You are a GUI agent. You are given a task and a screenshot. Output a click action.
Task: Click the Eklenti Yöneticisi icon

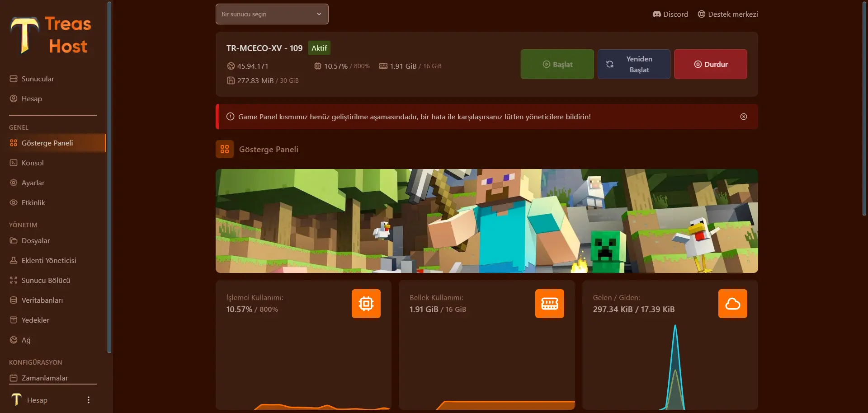(x=14, y=260)
